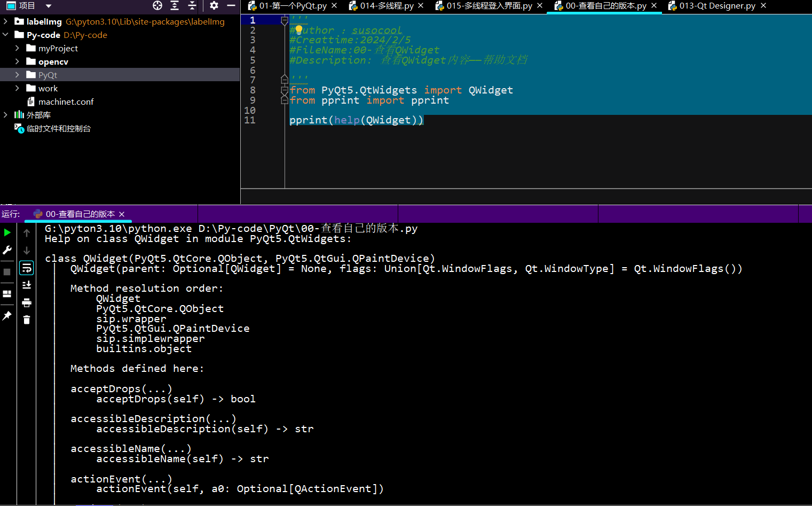Image resolution: width=812 pixels, height=506 pixels.
Task: Open Project panel gear settings
Action: (x=214, y=5)
